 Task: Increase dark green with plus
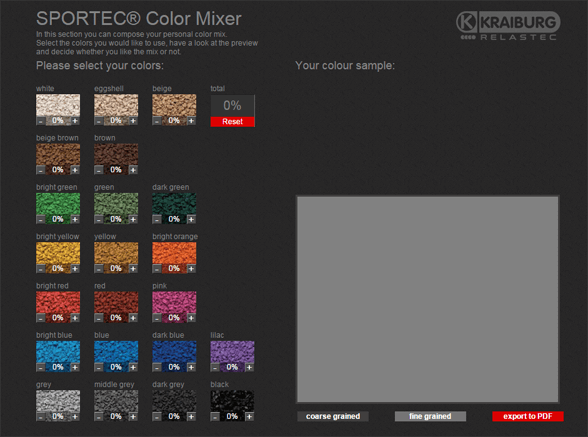point(191,219)
